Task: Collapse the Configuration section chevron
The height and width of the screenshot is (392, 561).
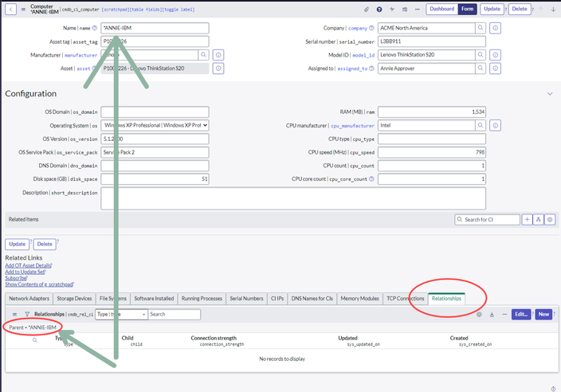Action: click(550, 94)
